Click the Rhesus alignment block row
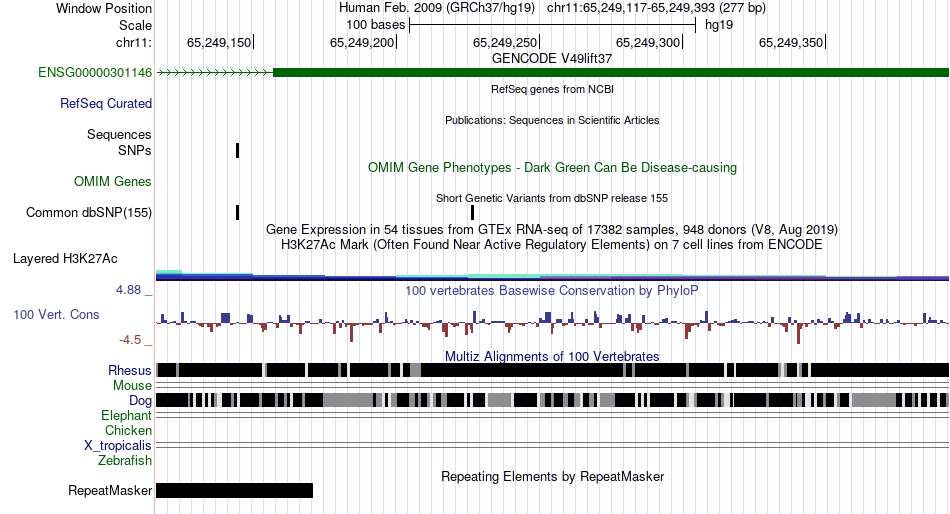This screenshot has height=514, width=950. pos(552,370)
